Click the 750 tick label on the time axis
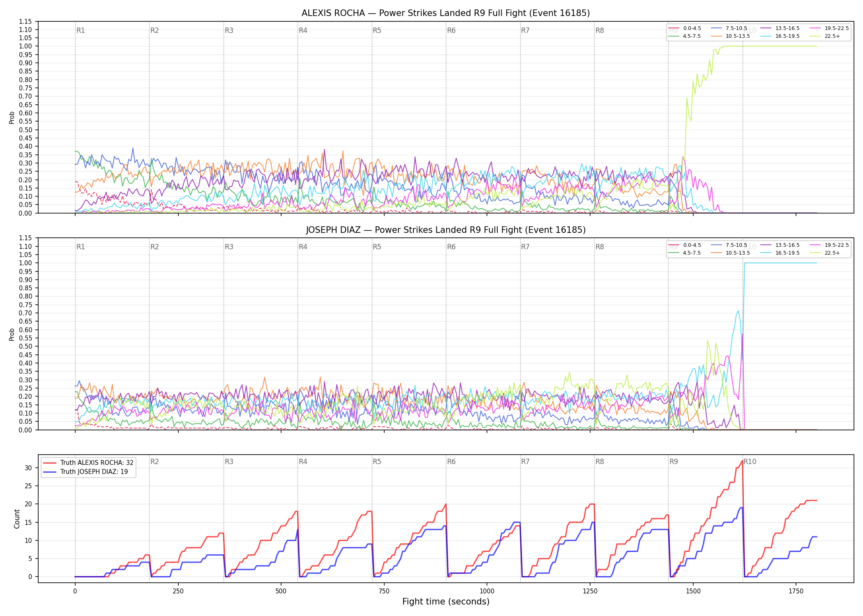This screenshot has width=863, height=616. tap(384, 591)
